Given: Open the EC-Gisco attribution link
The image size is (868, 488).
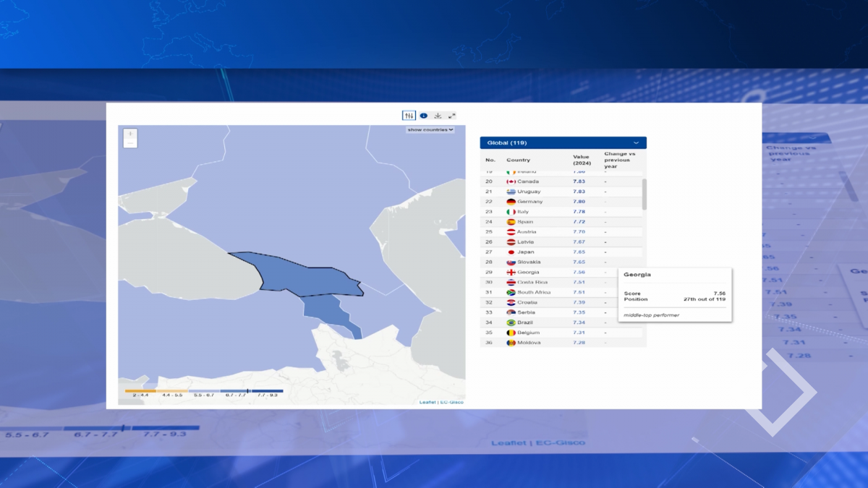Looking at the screenshot, I should coord(452,402).
